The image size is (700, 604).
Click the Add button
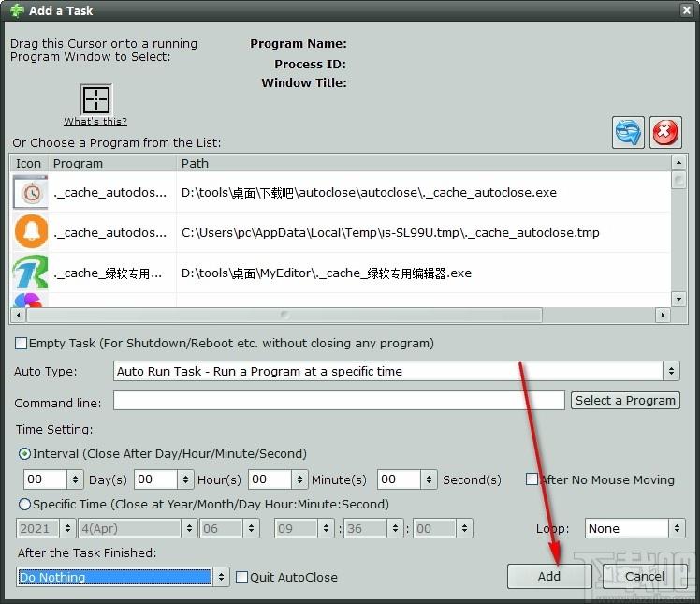point(549,576)
